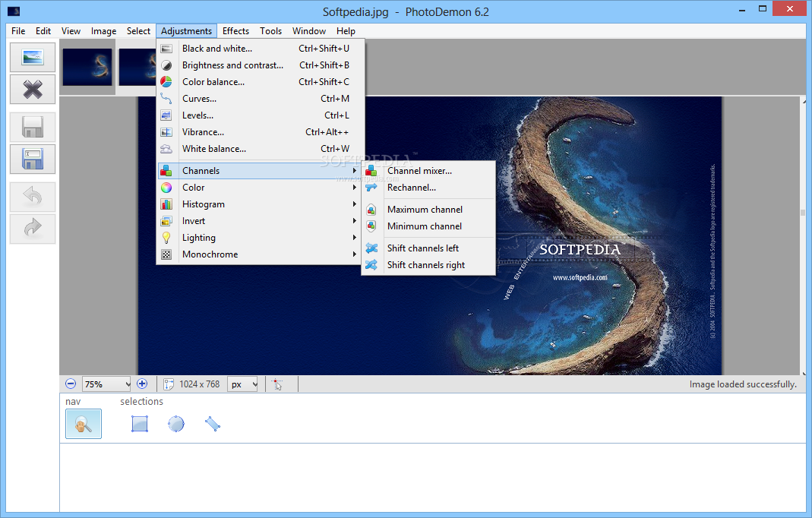
Task: Click the Brightness and contrast icon
Action: pos(166,65)
